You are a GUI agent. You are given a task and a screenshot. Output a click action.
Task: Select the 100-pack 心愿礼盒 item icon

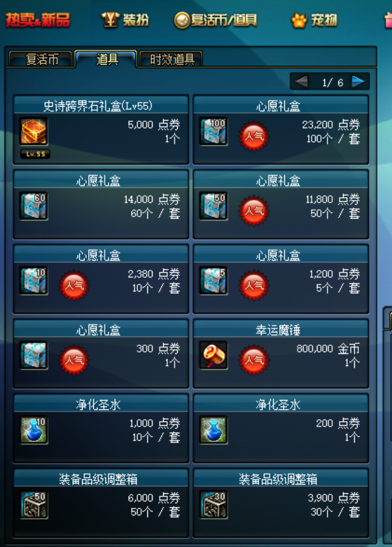tap(214, 132)
